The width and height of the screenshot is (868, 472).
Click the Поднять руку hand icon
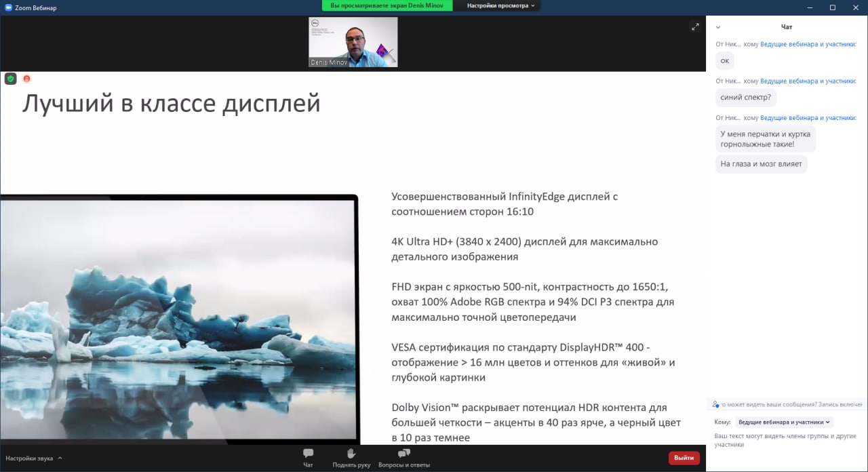(351, 453)
